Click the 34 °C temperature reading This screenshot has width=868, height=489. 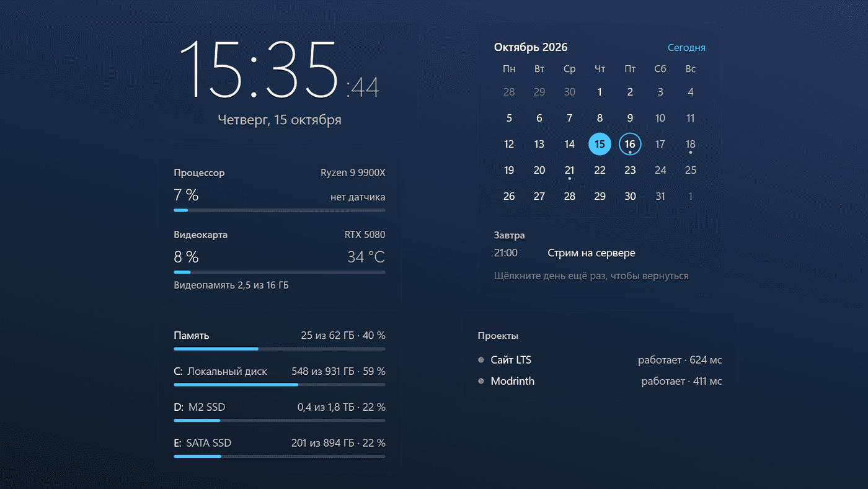click(x=366, y=257)
